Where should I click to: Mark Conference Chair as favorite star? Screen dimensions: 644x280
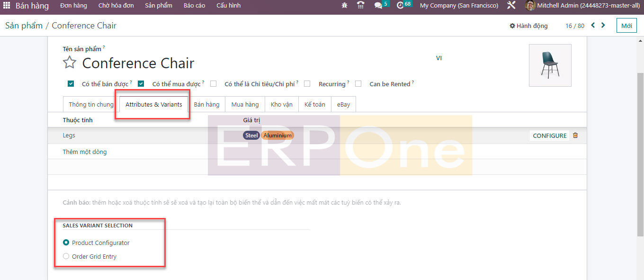click(70, 63)
